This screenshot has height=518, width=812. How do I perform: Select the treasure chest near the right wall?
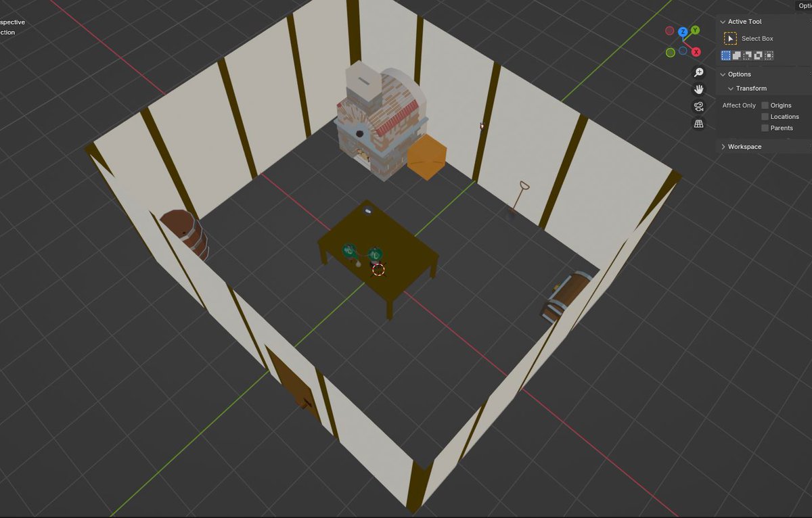(x=567, y=296)
